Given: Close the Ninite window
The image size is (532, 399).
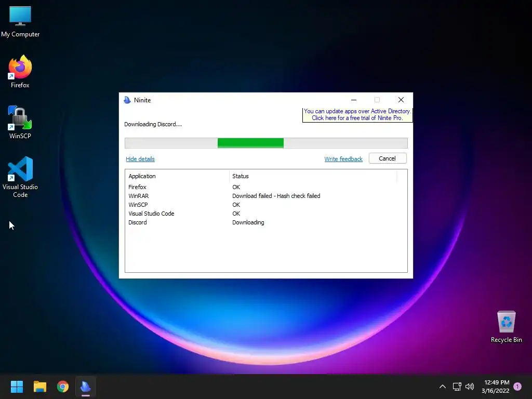Looking at the screenshot, I should pyautogui.click(x=401, y=100).
